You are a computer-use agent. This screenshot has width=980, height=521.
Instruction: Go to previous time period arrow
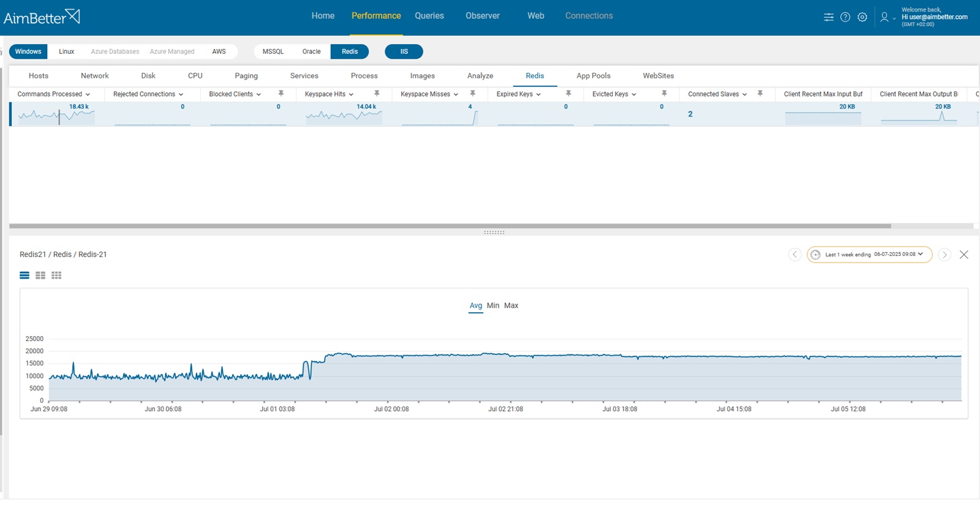(795, 255)
